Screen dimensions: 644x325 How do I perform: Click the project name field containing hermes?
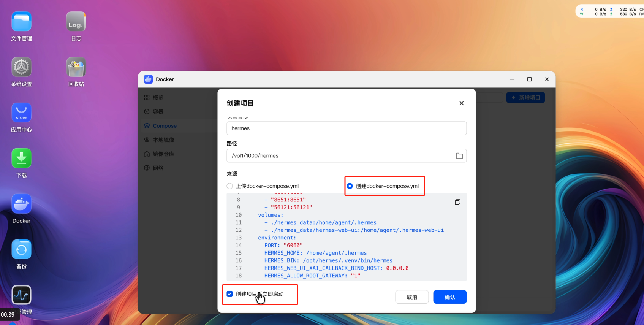click(347, 128)
